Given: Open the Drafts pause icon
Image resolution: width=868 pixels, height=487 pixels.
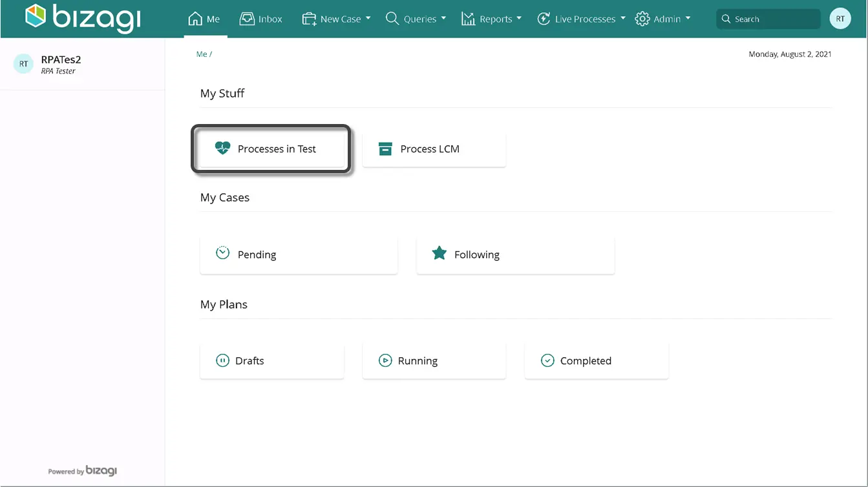Looking at the screenshot, I should (222, 360).
